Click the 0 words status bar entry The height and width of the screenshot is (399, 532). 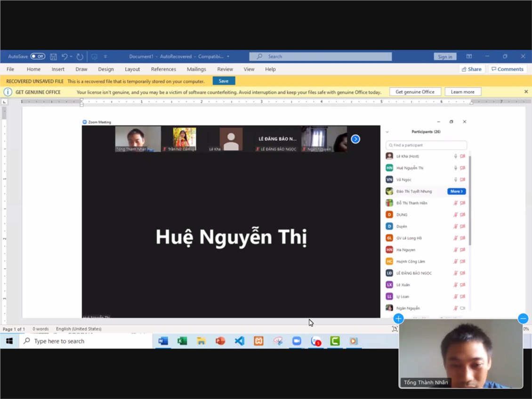(40, 329)
